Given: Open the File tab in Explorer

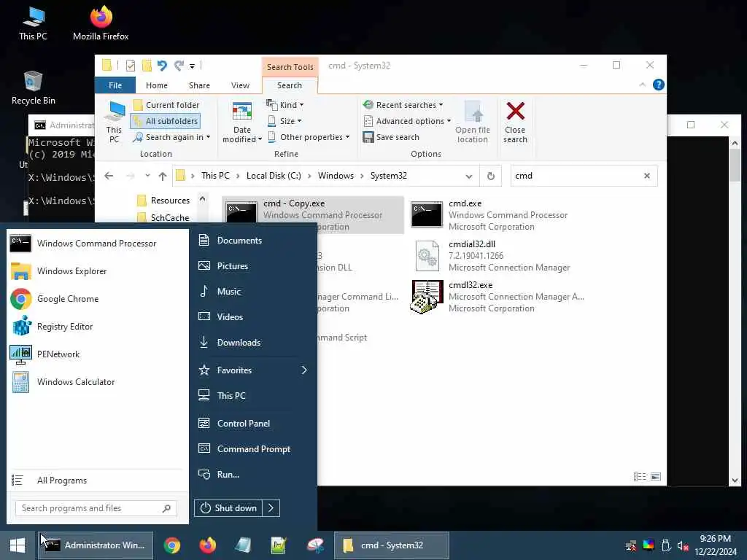Looking at the screenshot, I should (x=115, y=85).
